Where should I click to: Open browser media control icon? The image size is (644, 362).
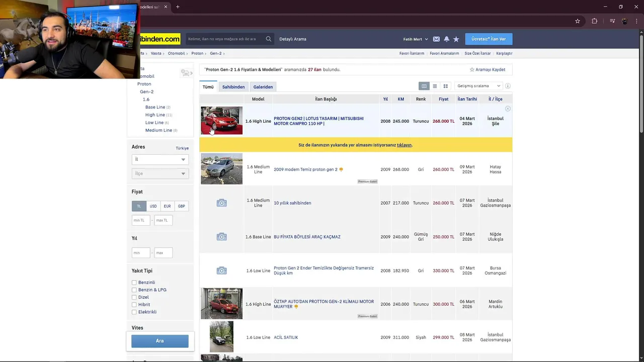click(612, 21)
